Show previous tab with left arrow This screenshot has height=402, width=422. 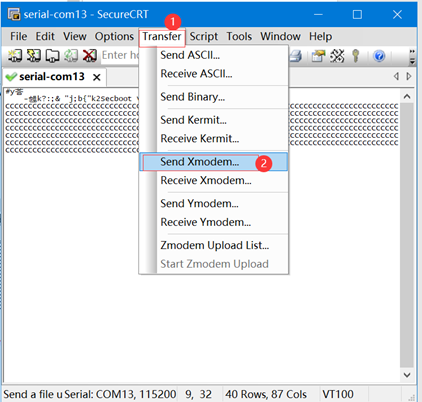396,76
